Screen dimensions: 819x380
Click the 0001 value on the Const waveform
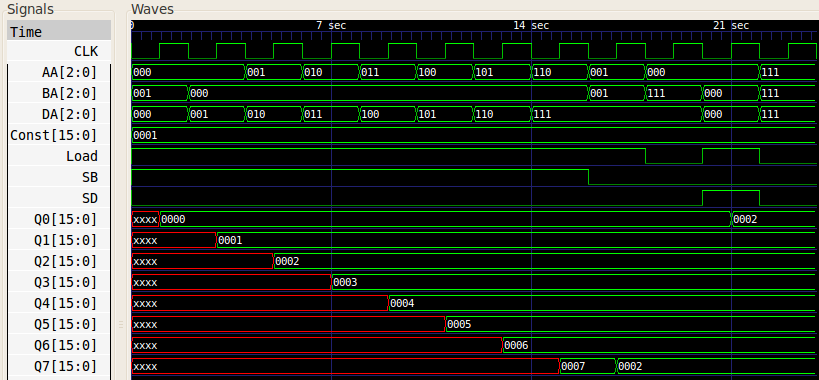(x=145, y=135)
